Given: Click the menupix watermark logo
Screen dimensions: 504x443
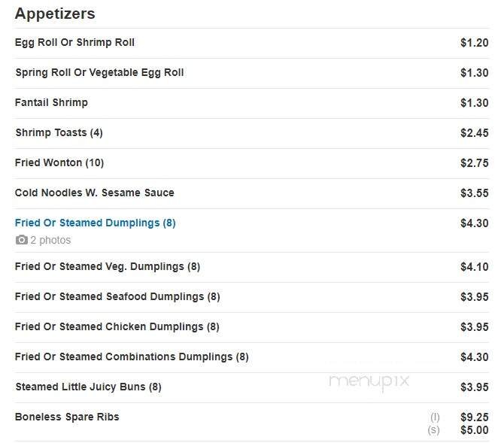Looking at the screenshot, I should coord(369,381).
